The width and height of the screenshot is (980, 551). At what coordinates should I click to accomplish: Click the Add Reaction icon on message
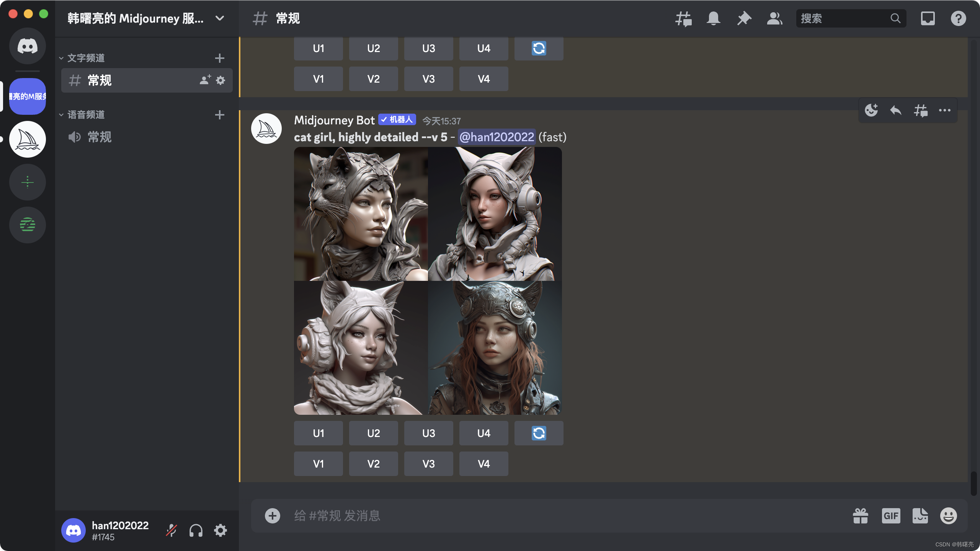click(x=871, y=111)
